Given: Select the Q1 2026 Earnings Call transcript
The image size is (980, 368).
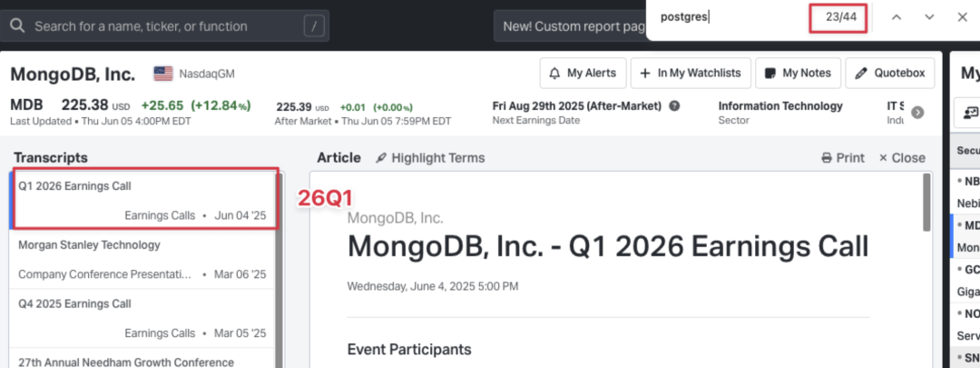Looking at the screenshot, I should point(142,200).
